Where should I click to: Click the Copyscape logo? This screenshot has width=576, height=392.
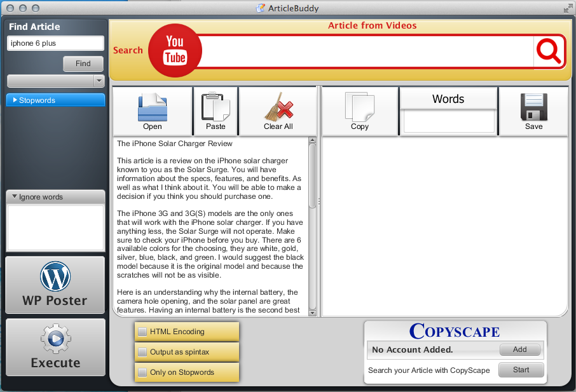(455, 331)
